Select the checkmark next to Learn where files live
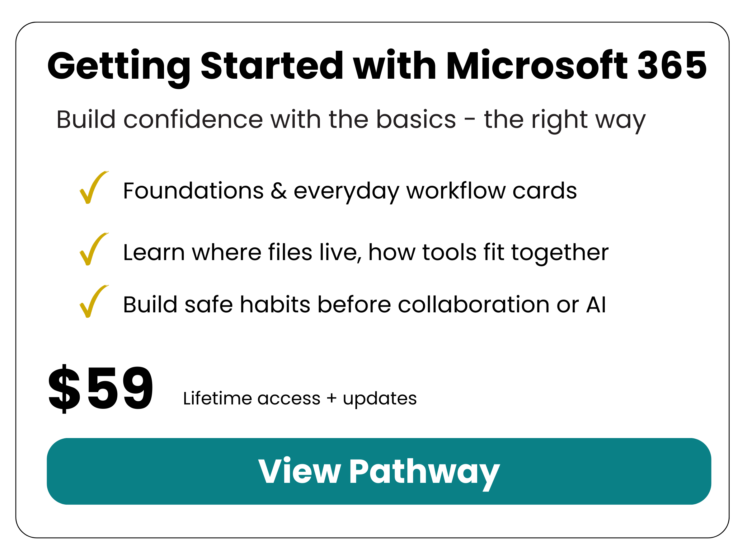Image resolution: width=747 pixels, height=560 pixels. (92, 250)
